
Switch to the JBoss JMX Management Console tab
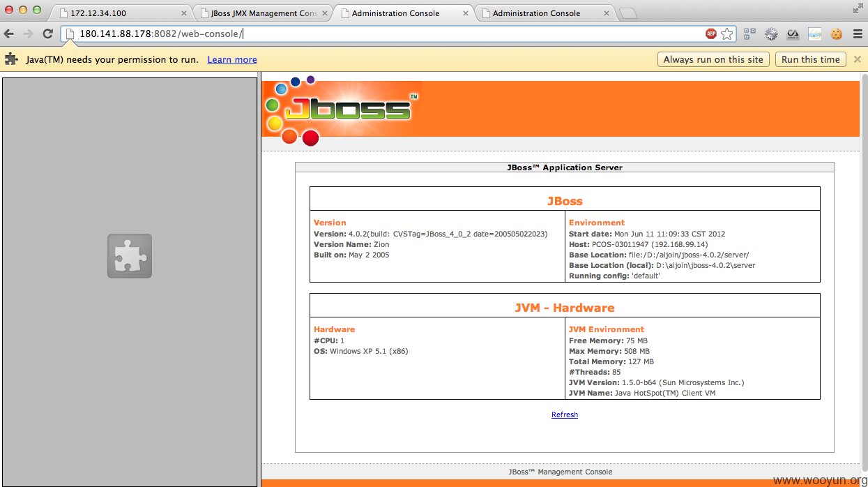click(263, 13)
